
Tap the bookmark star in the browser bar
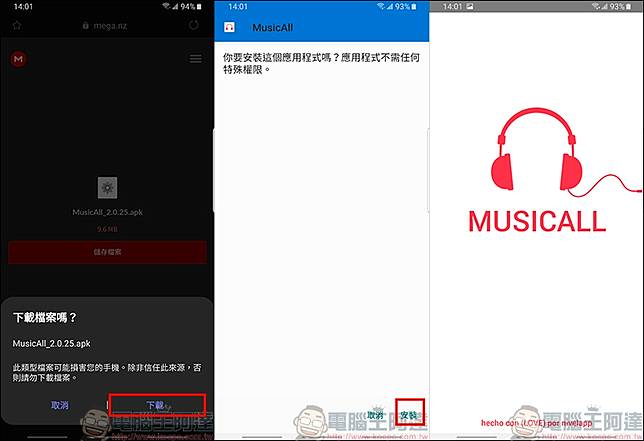(x=17, y=25)
